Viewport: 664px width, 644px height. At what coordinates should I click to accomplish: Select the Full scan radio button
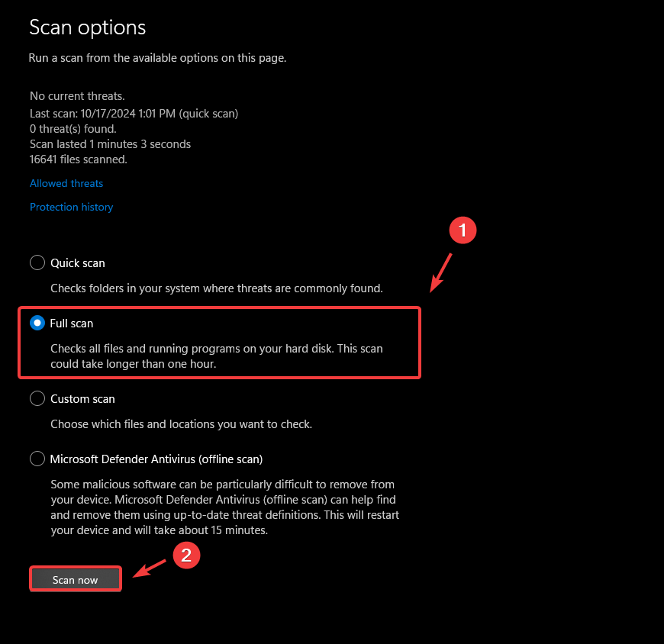pyautogui.click(x=37, y=324)
